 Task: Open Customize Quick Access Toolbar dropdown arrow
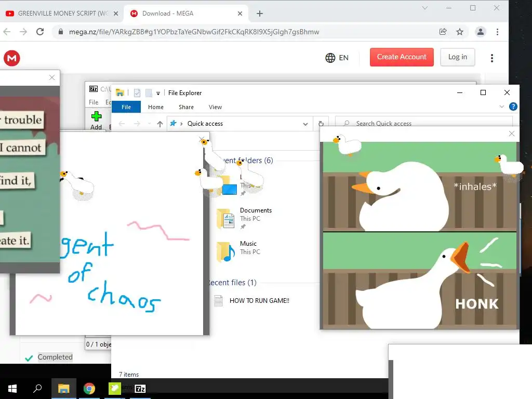tap(158, 94)
